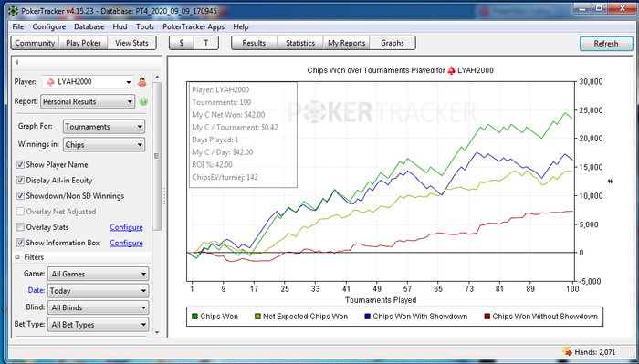Click the sidebar scroll up arrow
Viewport: 639px width, 364px height.
tap(157, 77)
